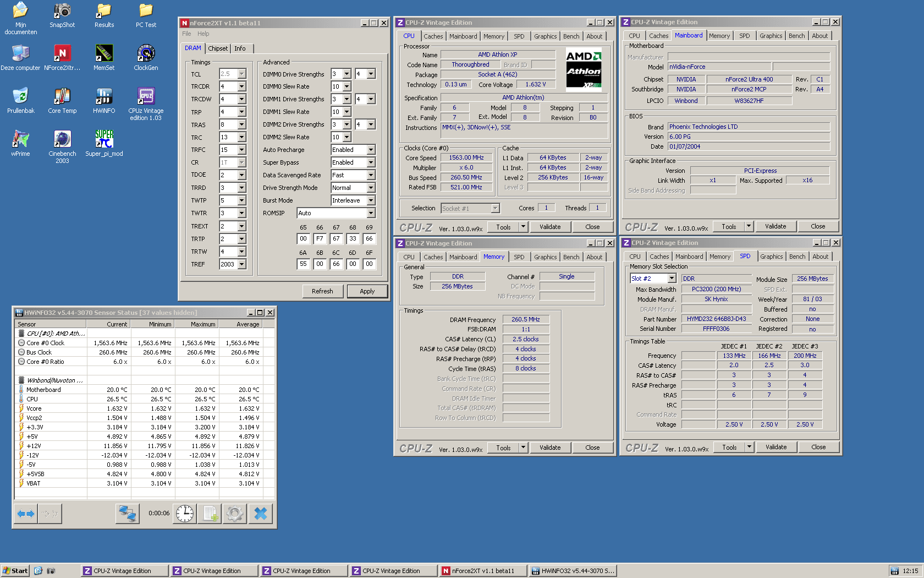This screenshot has width=924, height=578.
Task: Open Tools dropdown arrow in CPU-Z Memory window
Action: point(523,448)
